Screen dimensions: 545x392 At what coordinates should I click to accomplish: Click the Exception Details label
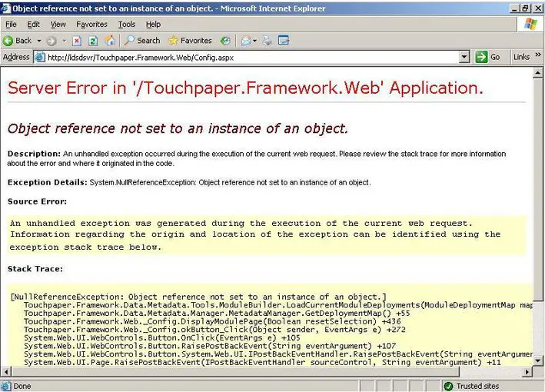[47, 182]
